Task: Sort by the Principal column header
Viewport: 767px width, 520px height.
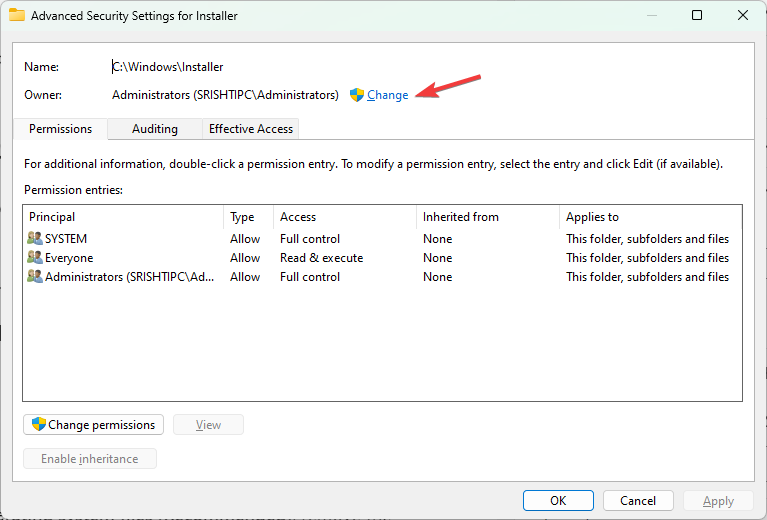Action: click(123, 217)
